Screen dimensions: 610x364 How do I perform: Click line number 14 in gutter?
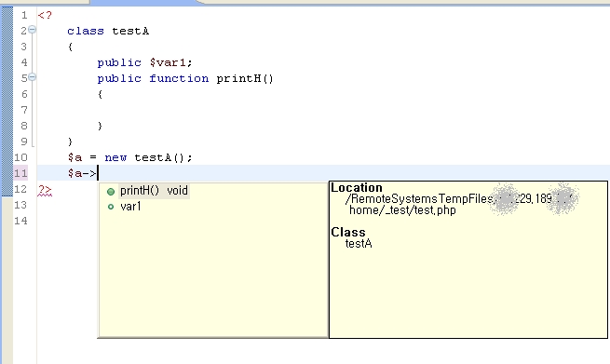tap(20, 221)
